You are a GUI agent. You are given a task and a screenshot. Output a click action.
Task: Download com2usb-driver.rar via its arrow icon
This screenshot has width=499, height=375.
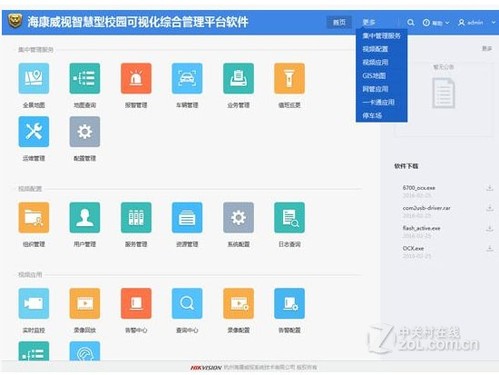coord(489,208)
